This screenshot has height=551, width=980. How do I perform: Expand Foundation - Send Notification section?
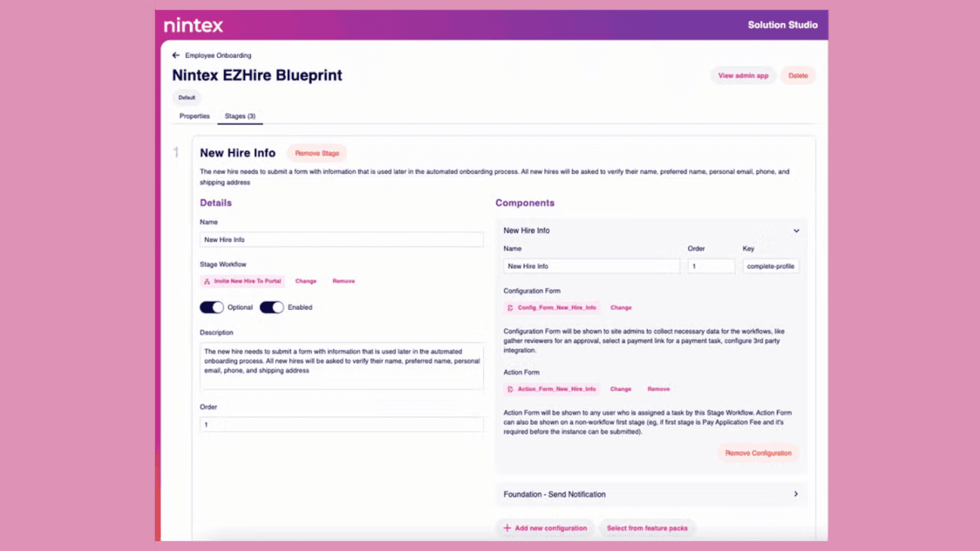(796, 494)
